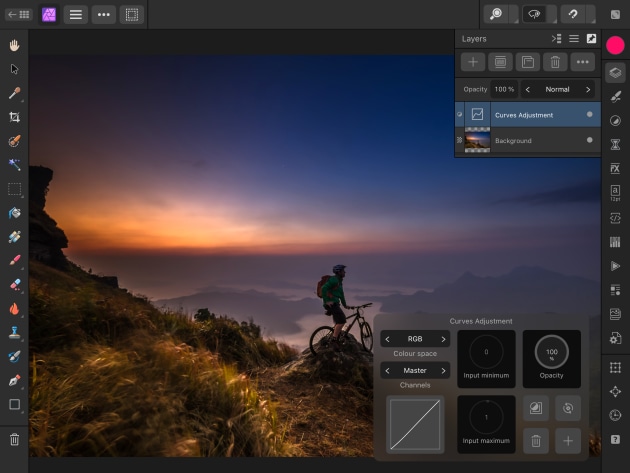Viewport: 630px width, 473px height.
Task: Open the Macros play studio icon
Action: (615, 266)
